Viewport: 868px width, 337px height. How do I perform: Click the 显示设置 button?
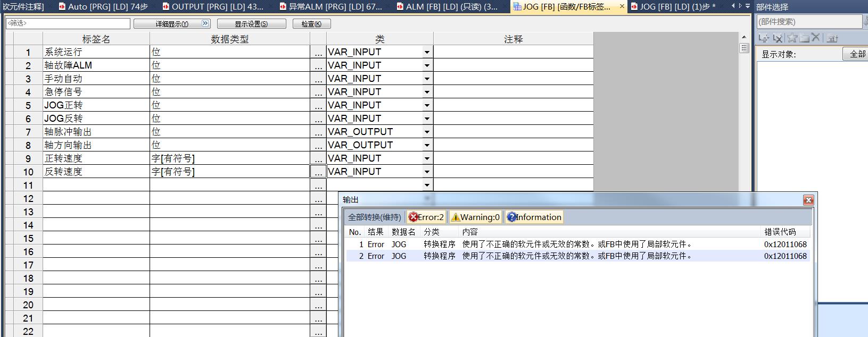tap(251, 24)
